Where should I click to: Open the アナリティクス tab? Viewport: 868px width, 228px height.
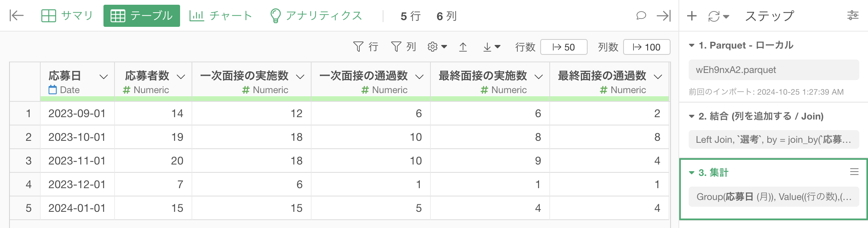coord(316,16)
